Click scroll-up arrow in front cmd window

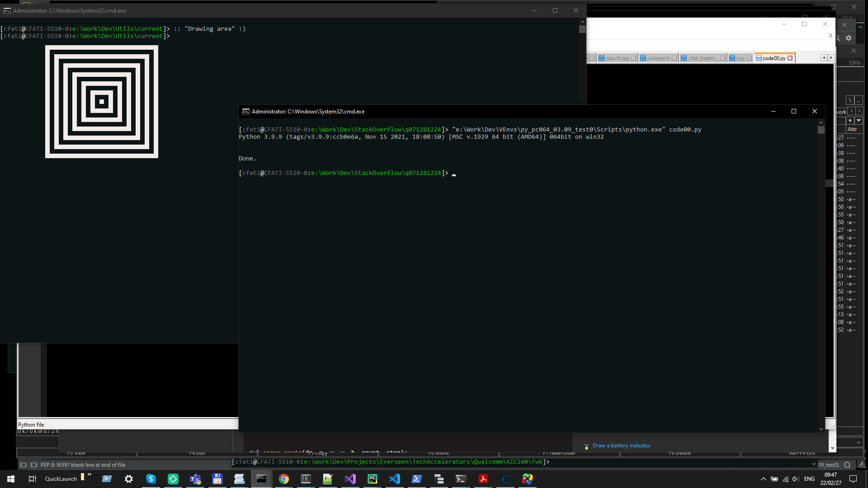tap(821, 122)
